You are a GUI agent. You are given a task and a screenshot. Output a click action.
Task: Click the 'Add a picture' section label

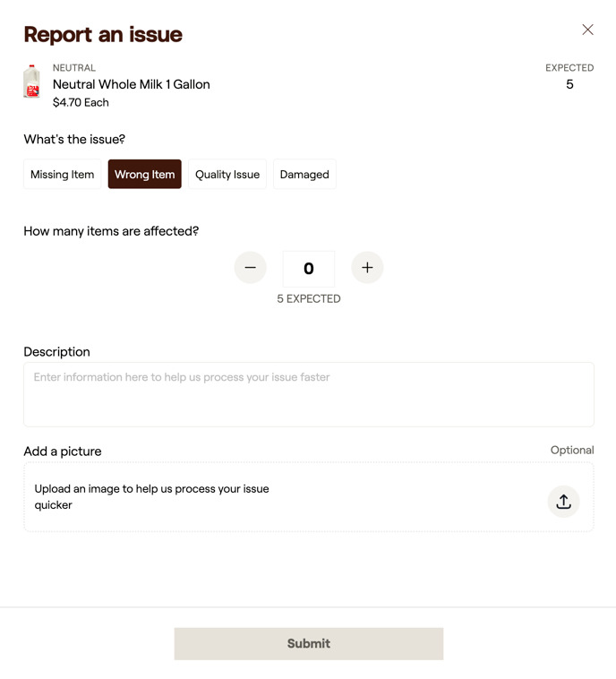63,451
